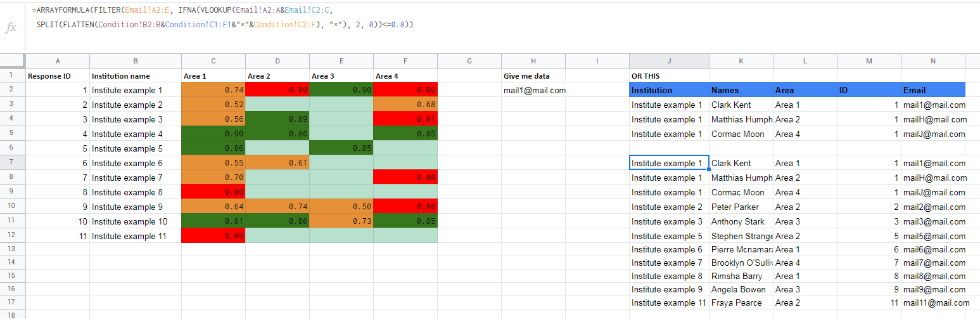Select row 7 header

(12, 163)
